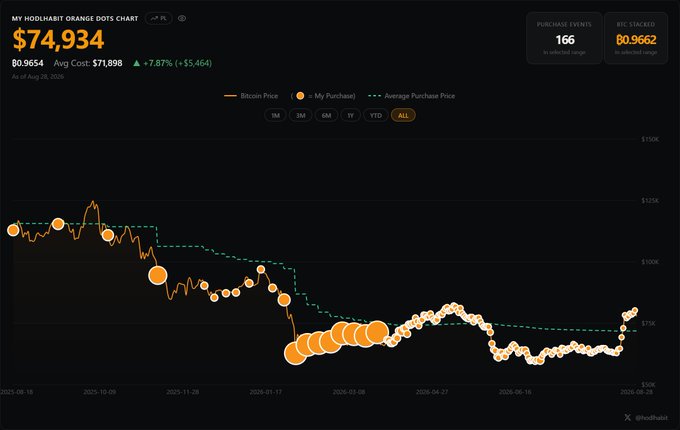Switch chart to 6M range
The height and width of the screenshot is (430, 680).
coord(327,115)
